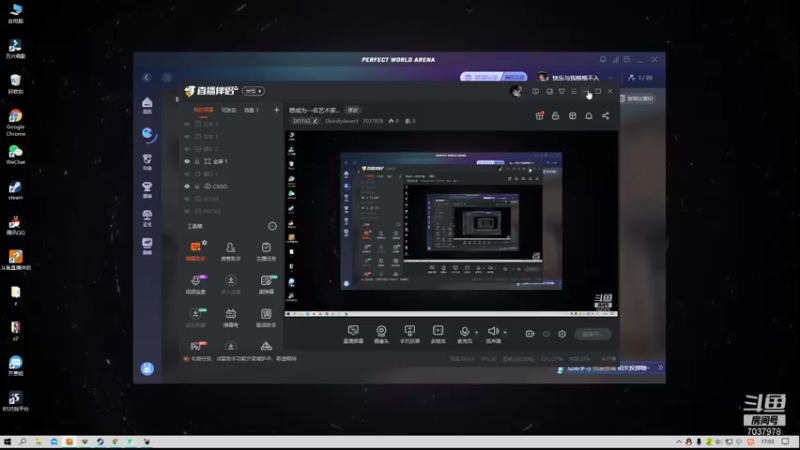Open Google Chrome from desktop
800x450 pixels.
point(15,122)
